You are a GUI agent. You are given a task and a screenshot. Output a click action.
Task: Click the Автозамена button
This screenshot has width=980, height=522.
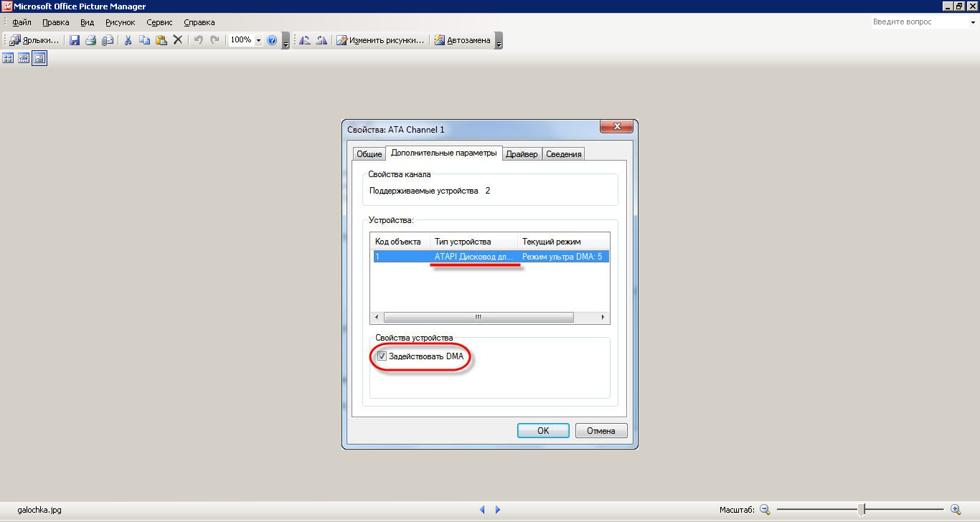pos(463,41)
